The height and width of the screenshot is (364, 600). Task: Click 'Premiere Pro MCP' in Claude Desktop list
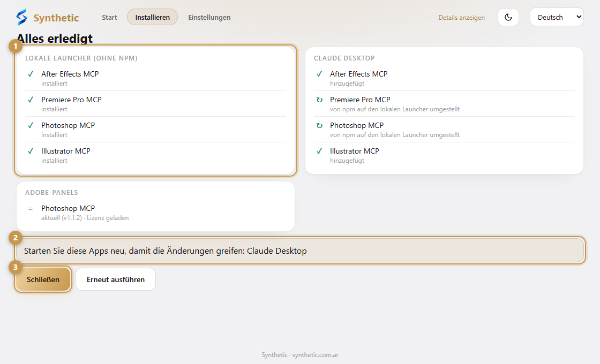coord(360,100)
